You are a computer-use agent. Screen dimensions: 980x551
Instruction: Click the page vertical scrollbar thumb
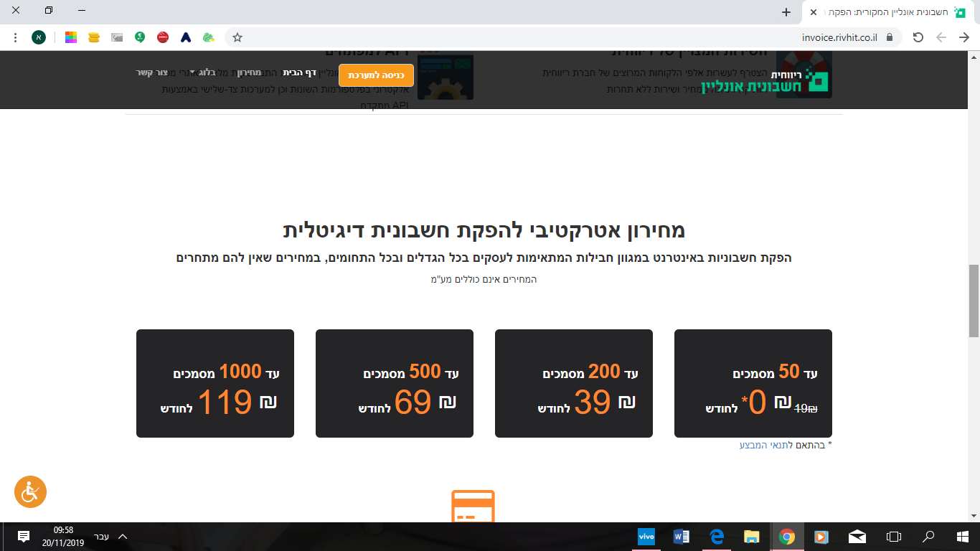[974, 301]
